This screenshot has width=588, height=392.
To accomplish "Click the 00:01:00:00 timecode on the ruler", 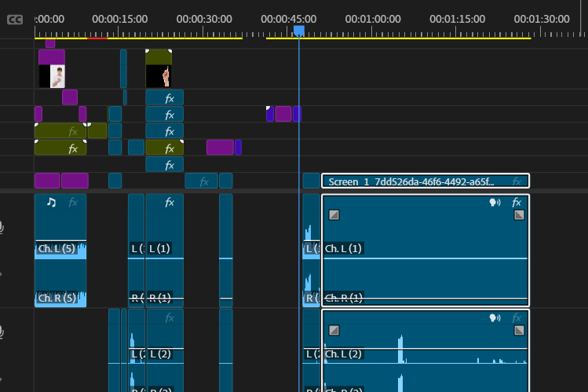I will (x=373, y=19).
